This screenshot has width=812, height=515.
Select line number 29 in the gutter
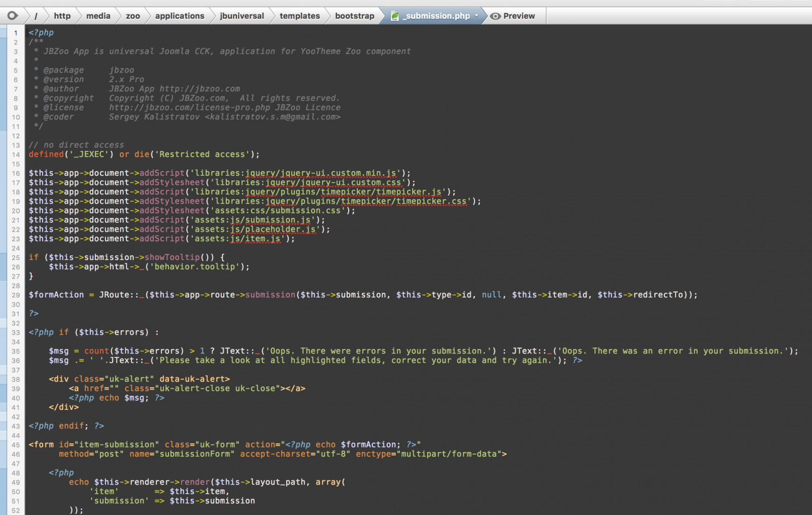pos(16,295)
